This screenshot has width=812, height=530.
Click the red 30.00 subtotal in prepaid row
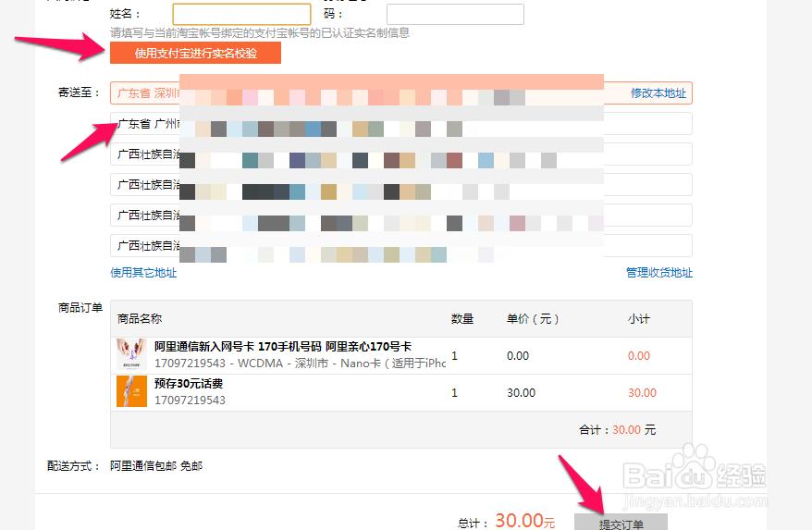click(x=642, y=393)
